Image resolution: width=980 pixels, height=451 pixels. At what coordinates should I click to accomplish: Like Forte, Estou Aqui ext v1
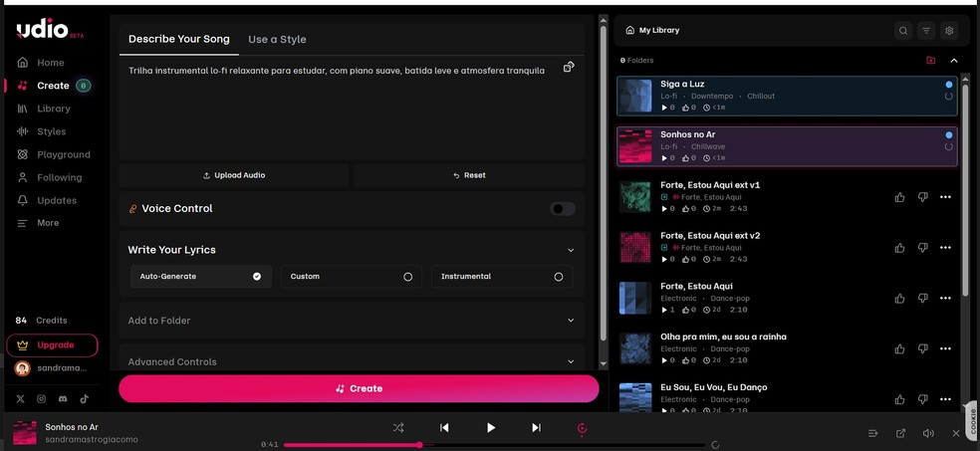(x=899, y=197)
